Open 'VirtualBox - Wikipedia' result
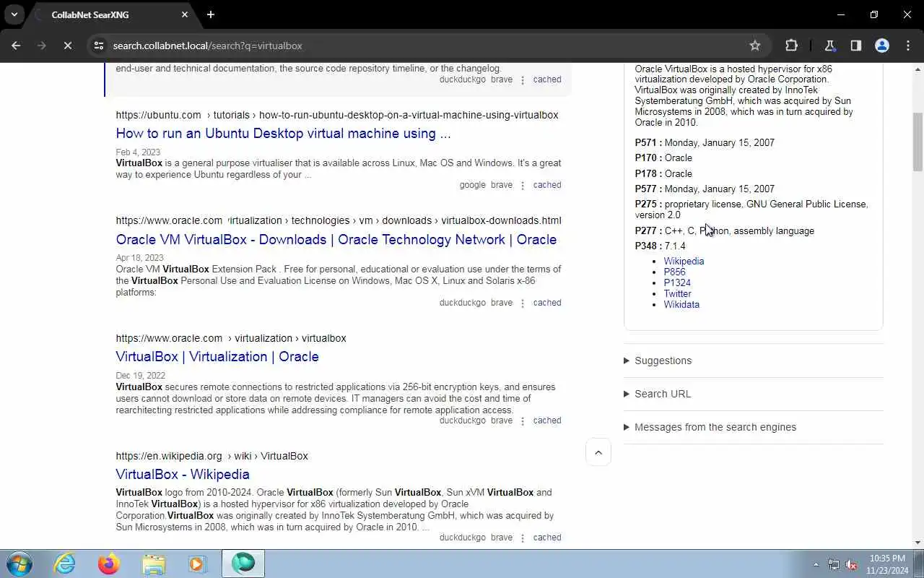The height and width of the screenshot is (578, 924). pyautogui.click(x=183, y=474)
